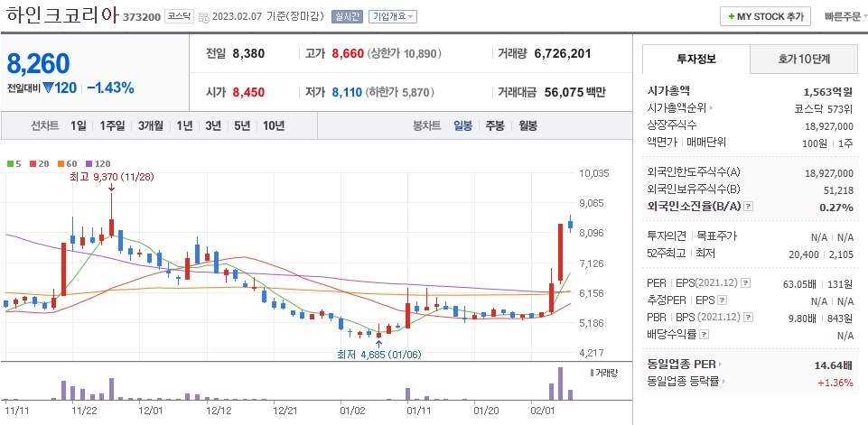The image size is (868, 425).
Task: Open the 빠른주문 quick order dropdown
Action: click(845, 16)
